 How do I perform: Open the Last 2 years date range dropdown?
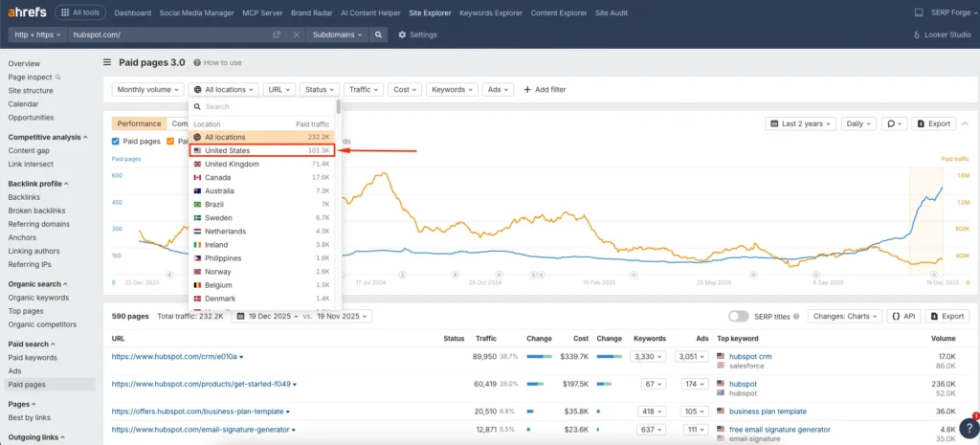click(x=801, y=123)
